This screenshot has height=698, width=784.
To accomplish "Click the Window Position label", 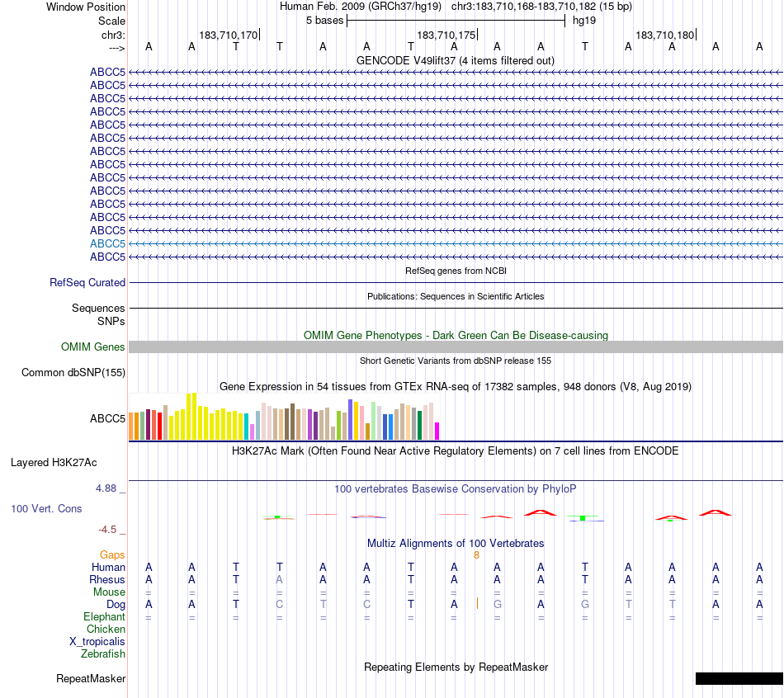I will point(86,7).
